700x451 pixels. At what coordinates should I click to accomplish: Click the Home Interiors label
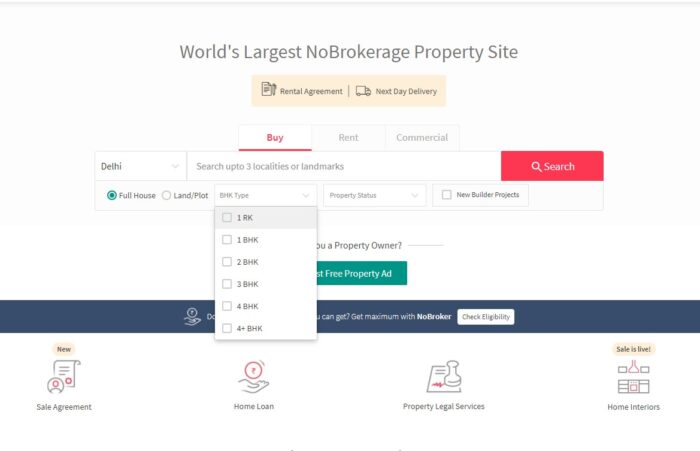click(633, 407)
